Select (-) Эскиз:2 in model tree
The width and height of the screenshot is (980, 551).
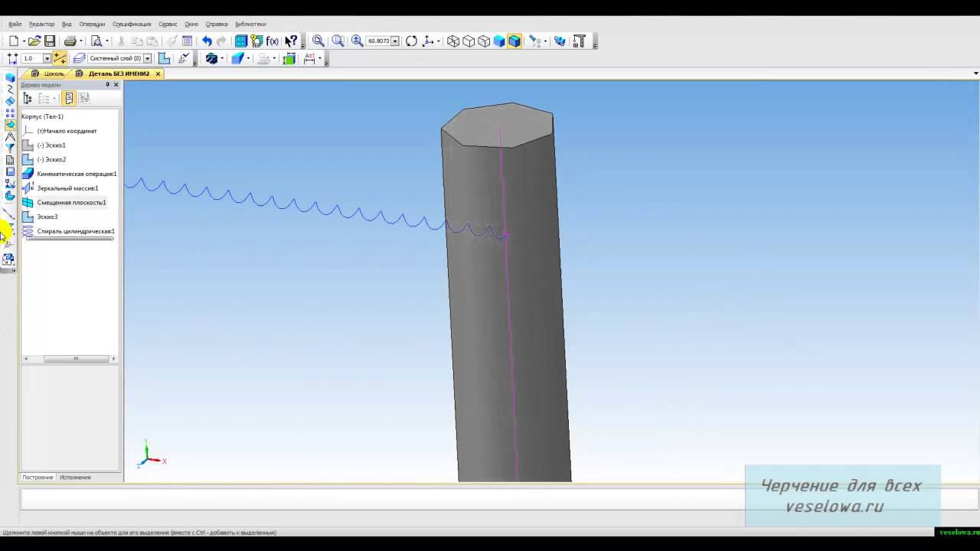51,159
